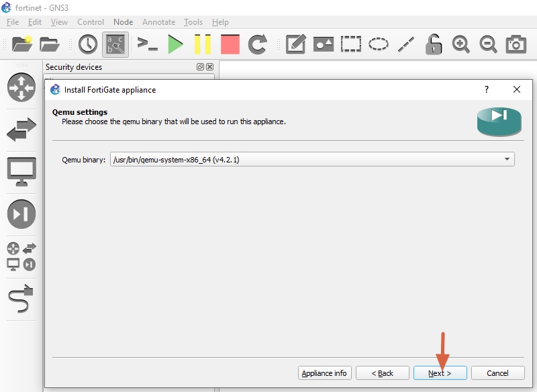Select the Draw an ellipse tool
Image resolution: width=537 pixels, height=392 pixels.
[378, 44]
